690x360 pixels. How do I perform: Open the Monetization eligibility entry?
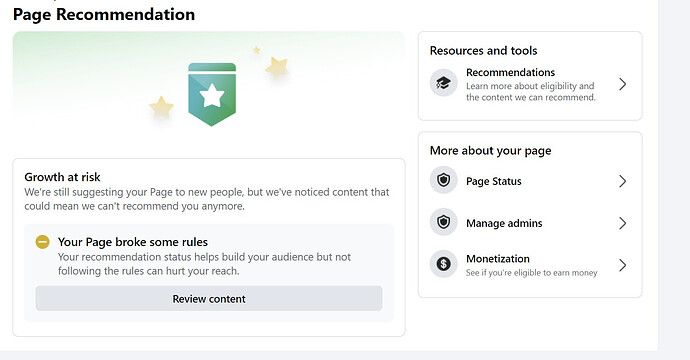(530, 265)
